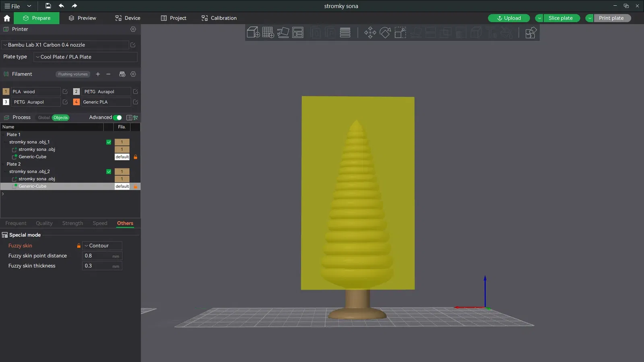
Task: Click the Flushing volumes button
Action: click(73, 74)
